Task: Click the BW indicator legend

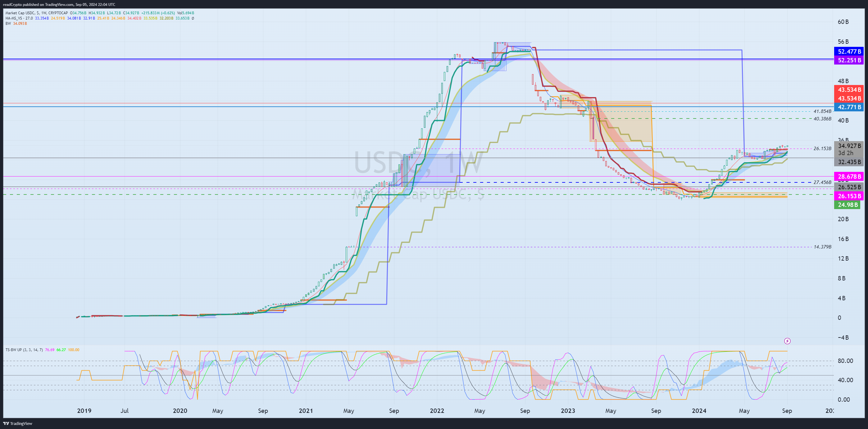Action: (x=8, y=24)
